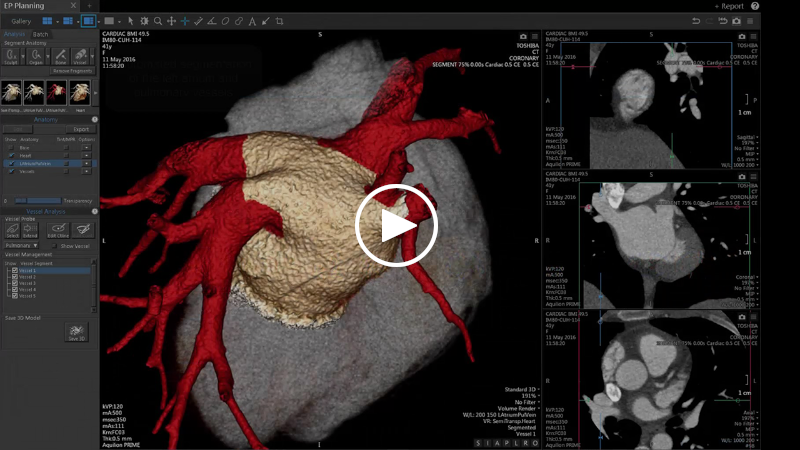The height and width of the screenshot is (450, 800).
Task: Click the vessel probe Extend tool
Action: click(30, 231)
